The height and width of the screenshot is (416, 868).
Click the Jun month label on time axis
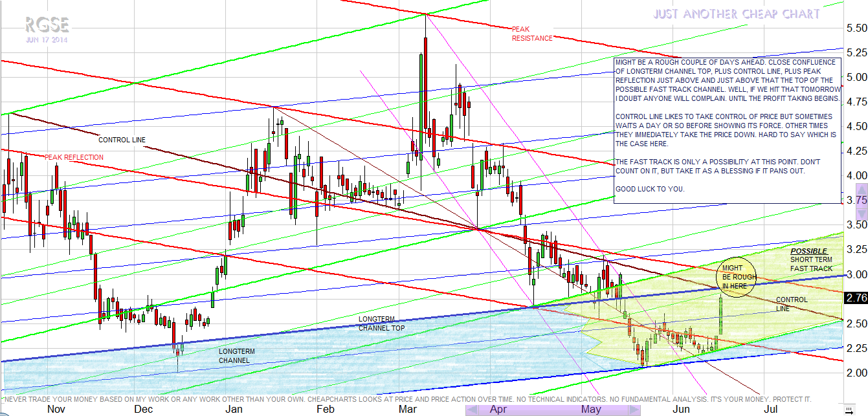coord(681,409)
